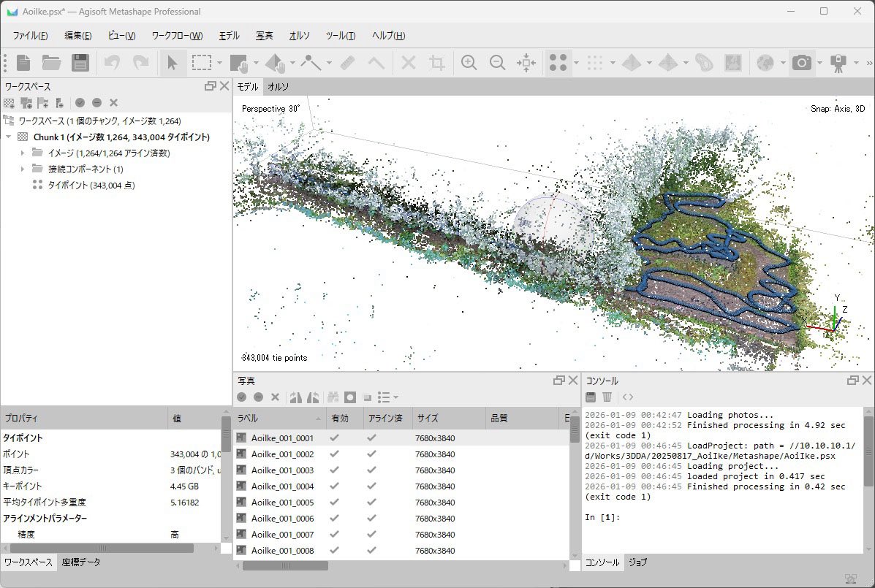
Task: Switch to the オルソ view tab
Action: (x=278, y=86)
